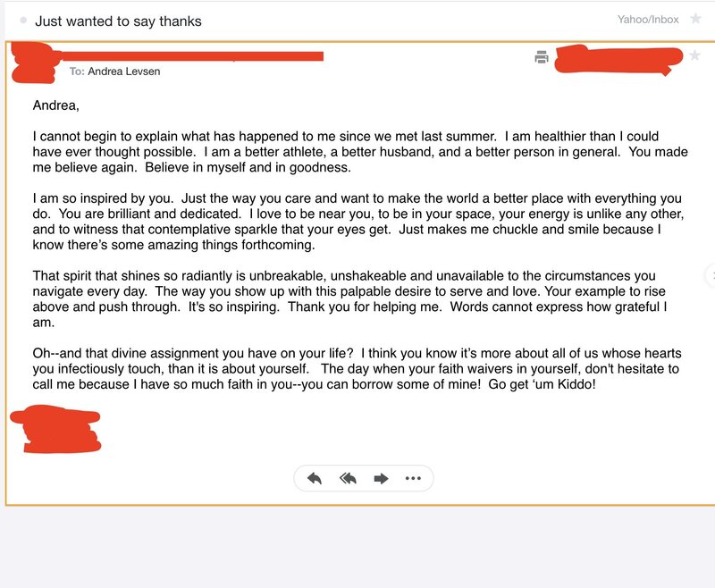Reply to the sender with the single arrow
The width and height of the screenshot is (715, 588).
315,478
